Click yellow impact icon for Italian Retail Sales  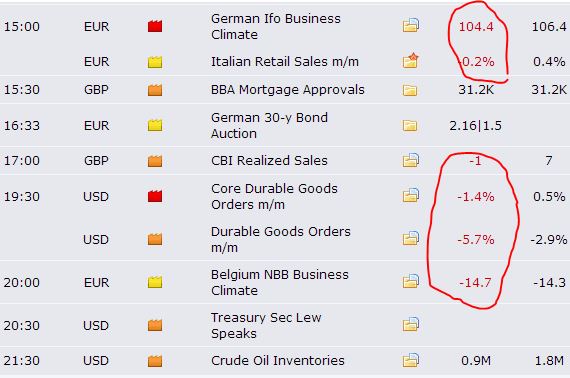[x=155, y=62]
